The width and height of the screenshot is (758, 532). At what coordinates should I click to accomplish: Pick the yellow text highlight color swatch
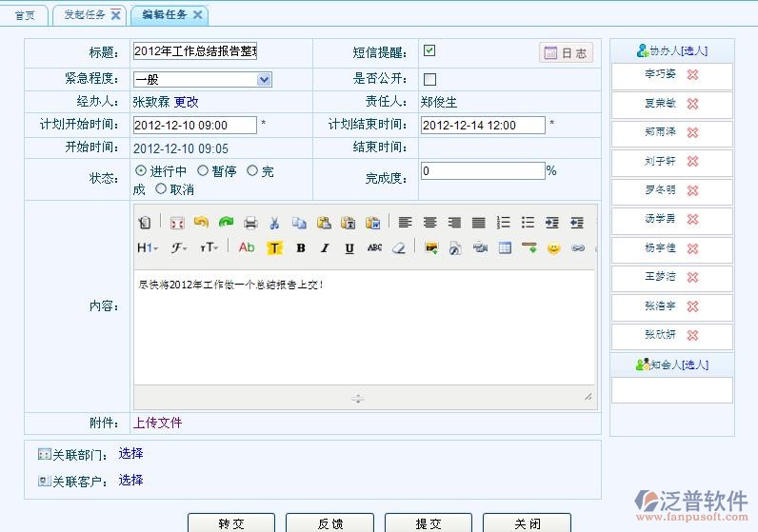tap(274, 248)
